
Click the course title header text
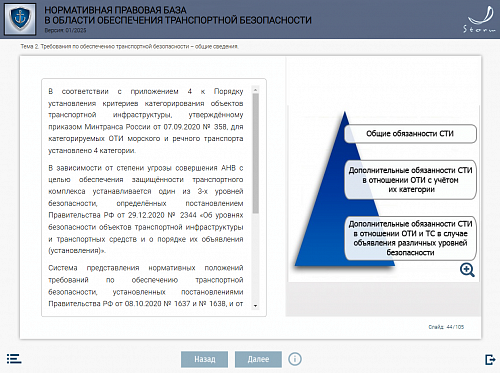point(178,15)
